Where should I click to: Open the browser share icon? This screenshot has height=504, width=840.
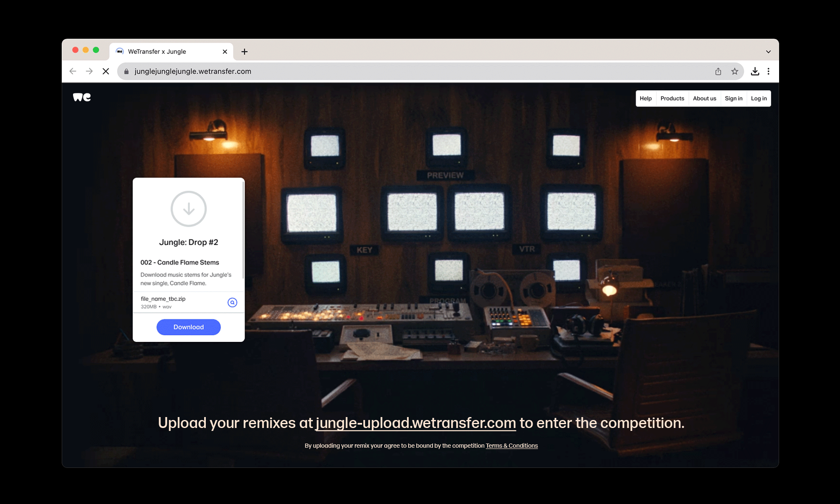pyautogui.click(x=718, y=71)
